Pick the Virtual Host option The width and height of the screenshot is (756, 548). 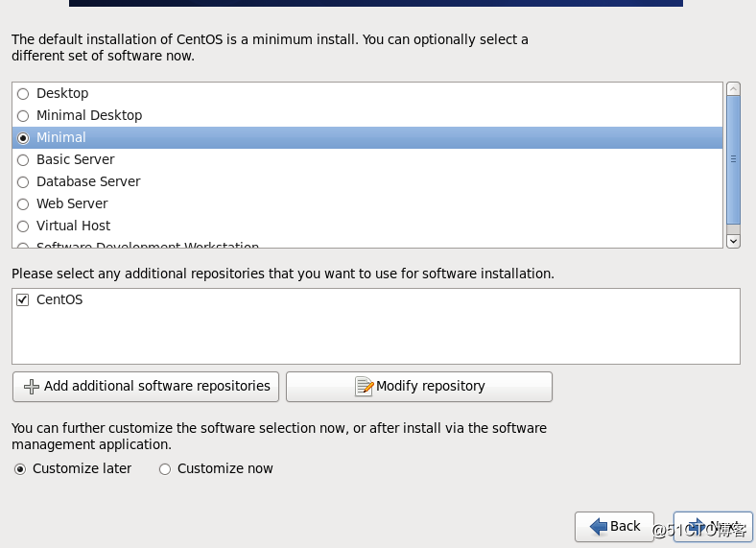23,226
